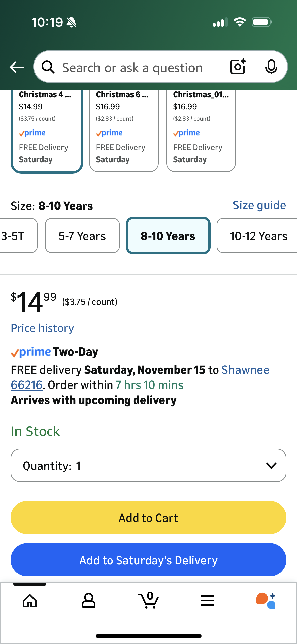View the Price history link
Image resolution: width=297 pixels, height=644 pixels.
(x=42, y=328)
